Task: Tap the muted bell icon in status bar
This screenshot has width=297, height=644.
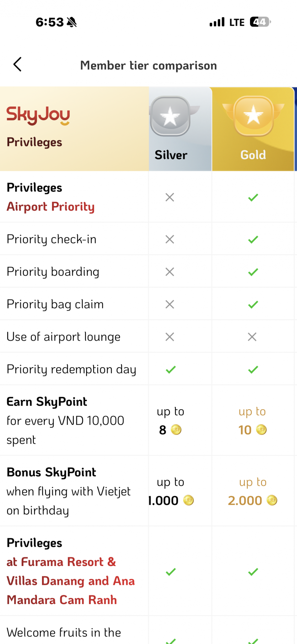Action: tap(71, 22)
